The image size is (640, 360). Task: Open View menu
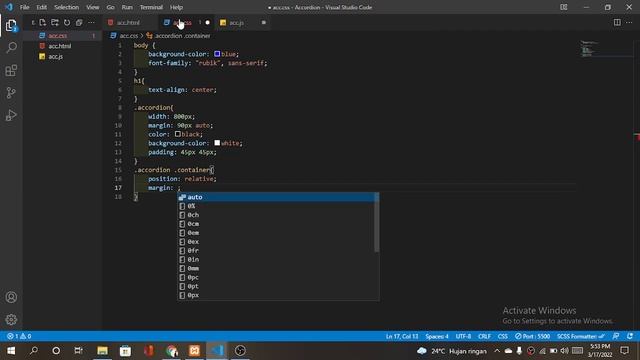[92, 7]
